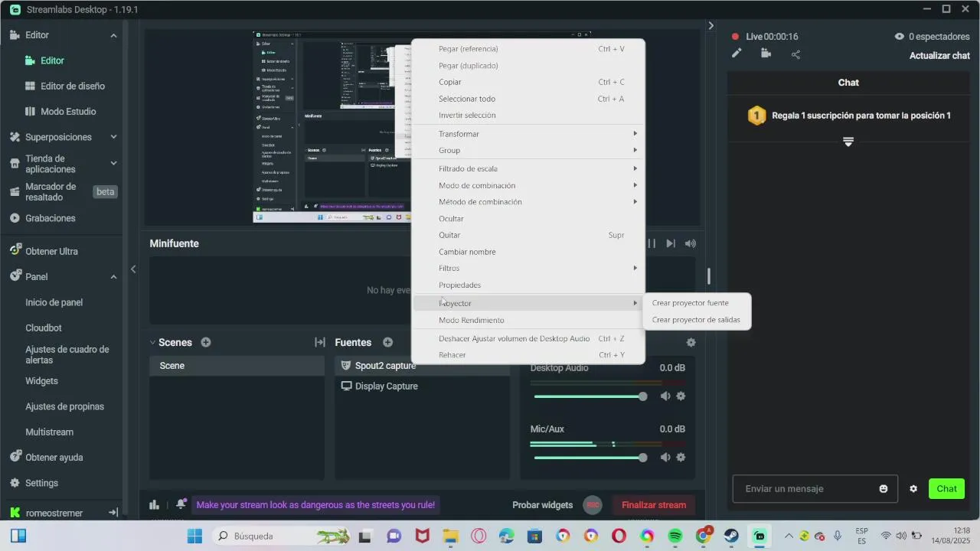This screenshot has height=551, width=980.
Task: Select Quitar from the context menu
Action: click(528, 235)
